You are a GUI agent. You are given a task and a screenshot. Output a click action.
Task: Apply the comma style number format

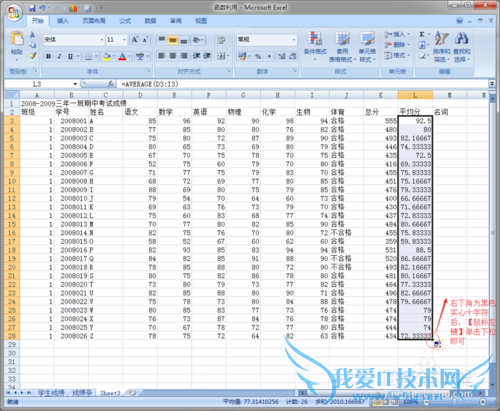pyautogui.click(x=269, y=56)
